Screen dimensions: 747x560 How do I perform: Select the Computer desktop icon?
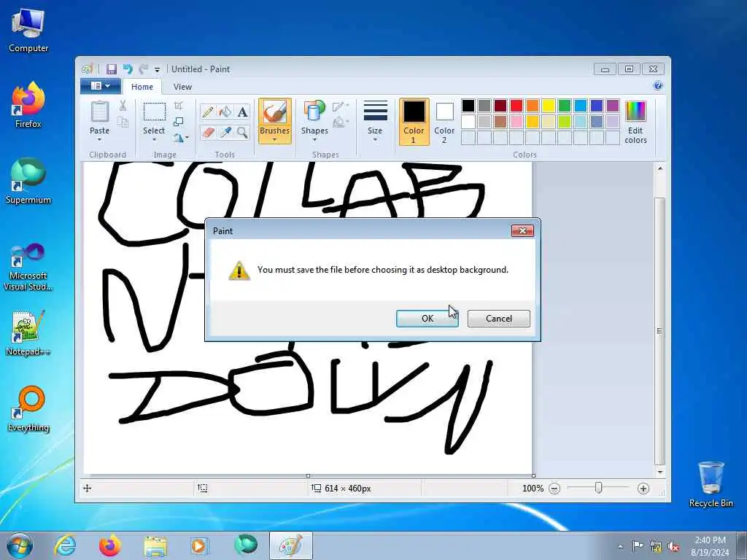pos(28,30)
